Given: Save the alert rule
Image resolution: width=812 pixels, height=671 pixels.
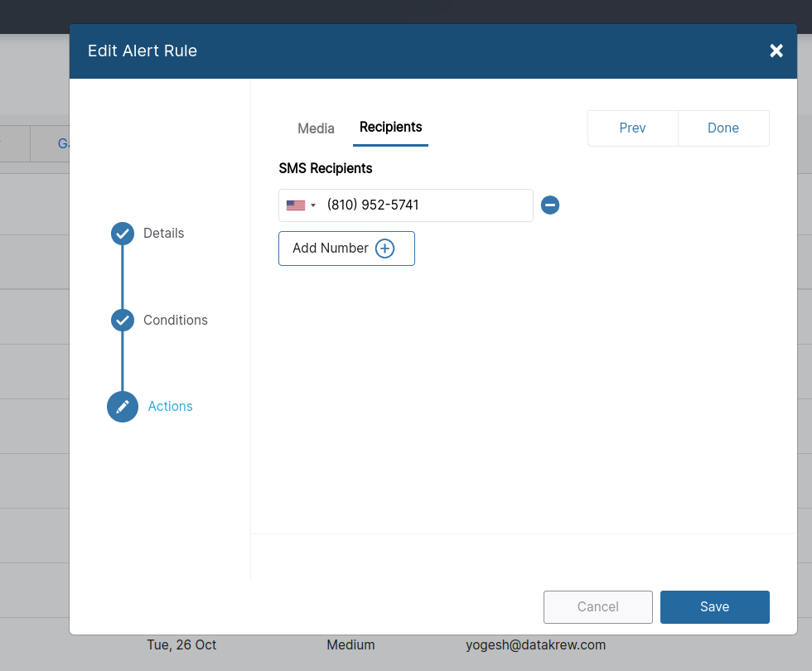Looking at the screenshot, I should [714, 606].
